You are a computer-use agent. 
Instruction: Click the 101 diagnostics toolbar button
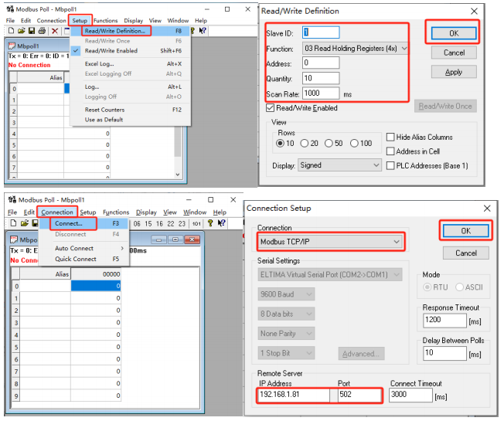pos(196,224)
